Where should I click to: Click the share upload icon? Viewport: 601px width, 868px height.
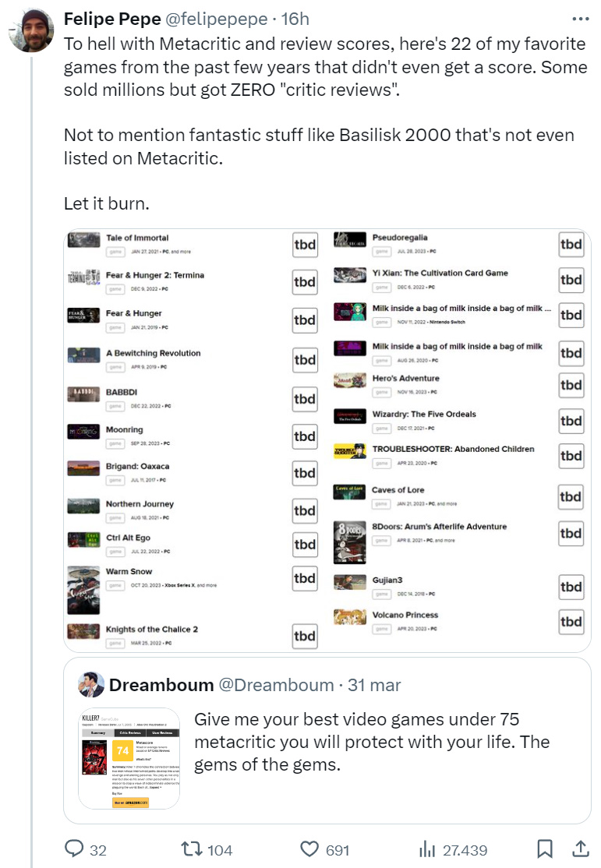pyautogui.click(x=580, y=849)
